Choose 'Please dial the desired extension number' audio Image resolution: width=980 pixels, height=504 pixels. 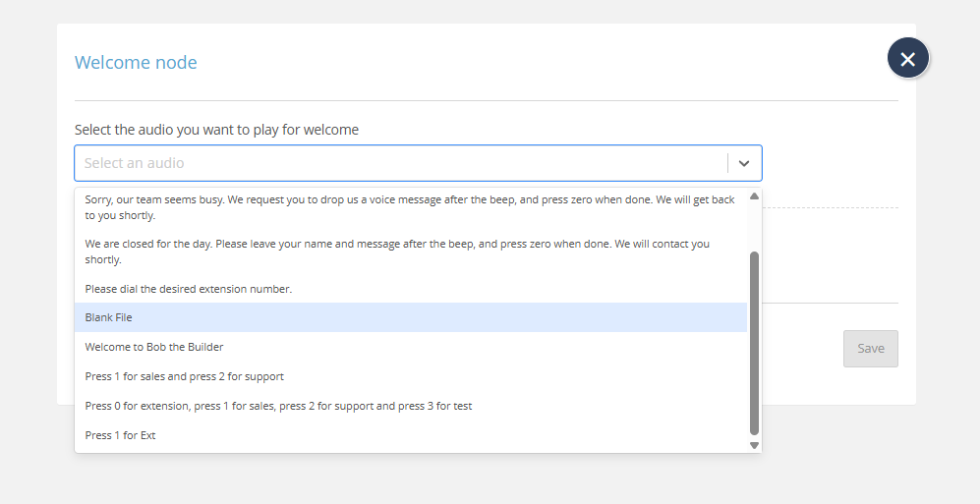point(189,289)
